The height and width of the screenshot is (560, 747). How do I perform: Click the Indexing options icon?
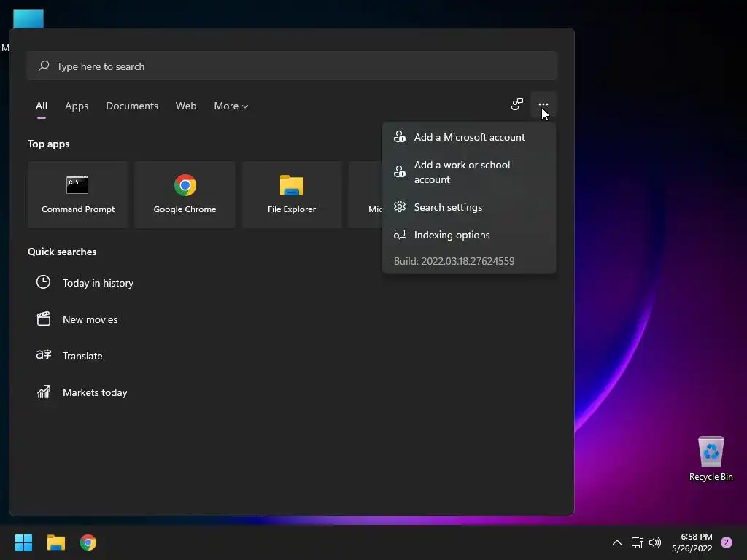(400, 235)
